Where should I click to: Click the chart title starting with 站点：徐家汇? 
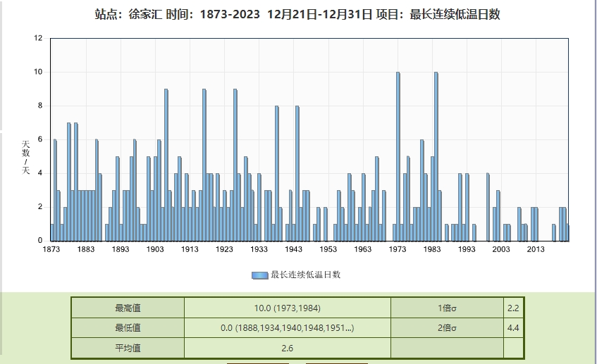(297, 15)
